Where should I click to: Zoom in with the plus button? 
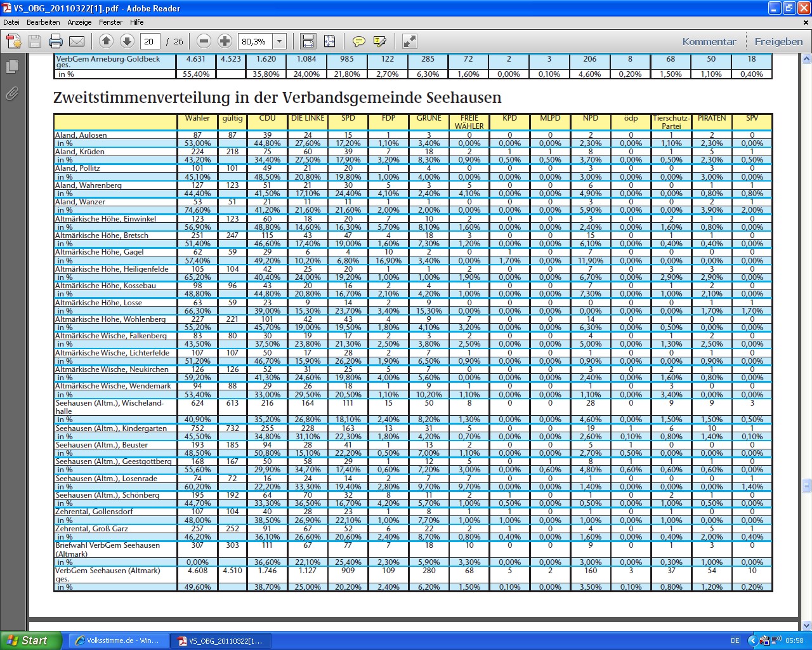225,42
